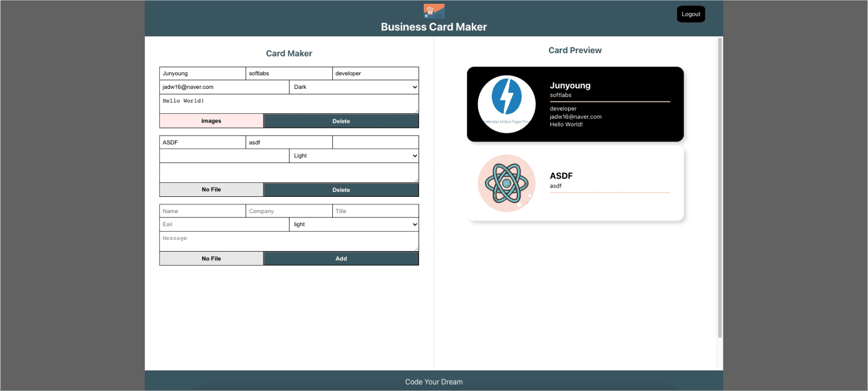Focus the Title placeholder field
Image resolution: width=868 pixels, height=391 pixels.
[376, 211]
